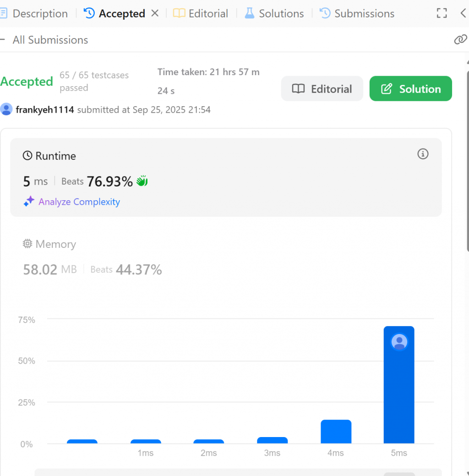Toggle fullscreen panel icon
The image size is (469, 476).
tap(442, 13)
